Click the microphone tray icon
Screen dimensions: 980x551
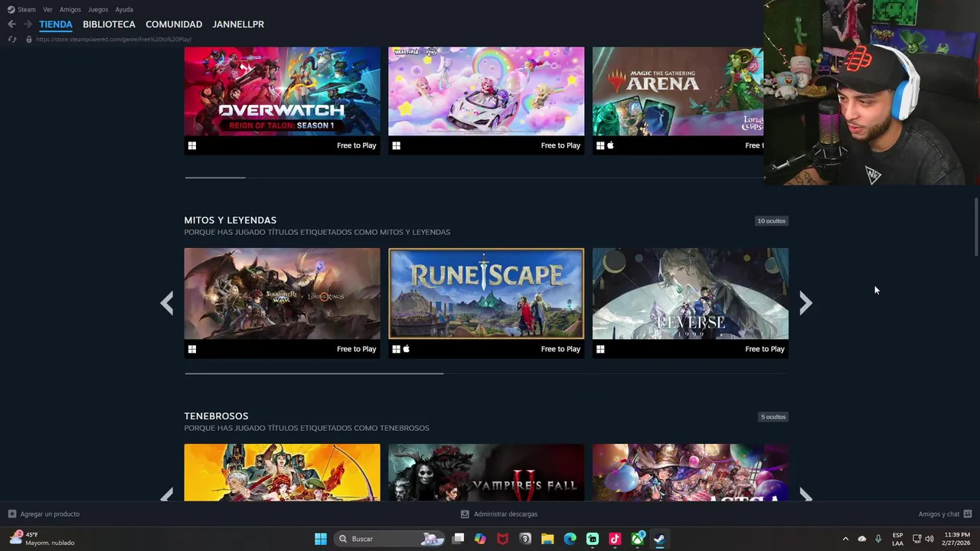[x=878, y=539]
